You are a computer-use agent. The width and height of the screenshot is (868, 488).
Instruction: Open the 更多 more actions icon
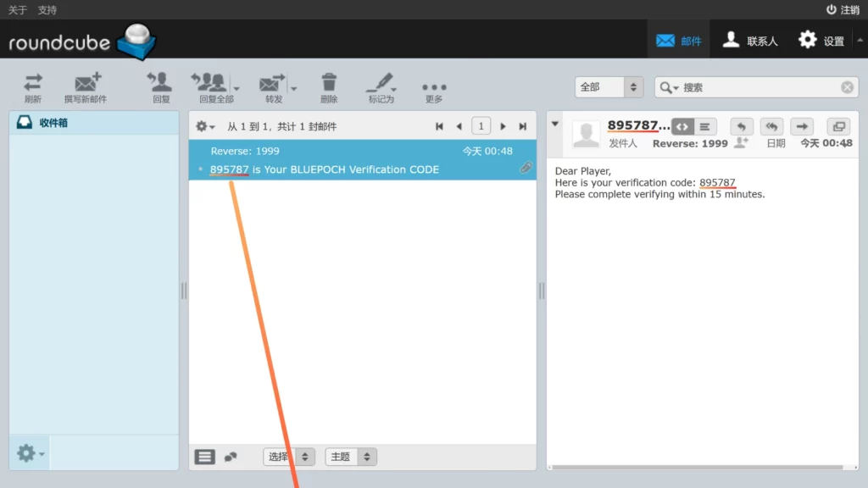tap(434, 87)
